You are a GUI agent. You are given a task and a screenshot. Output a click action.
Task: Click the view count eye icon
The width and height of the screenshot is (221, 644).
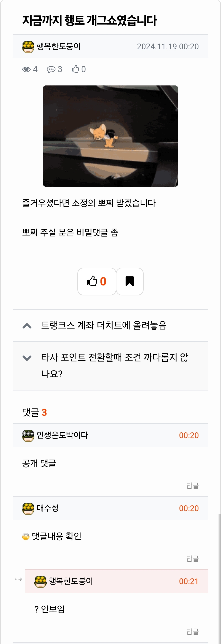pyautogui.click(x=26, y=69)
